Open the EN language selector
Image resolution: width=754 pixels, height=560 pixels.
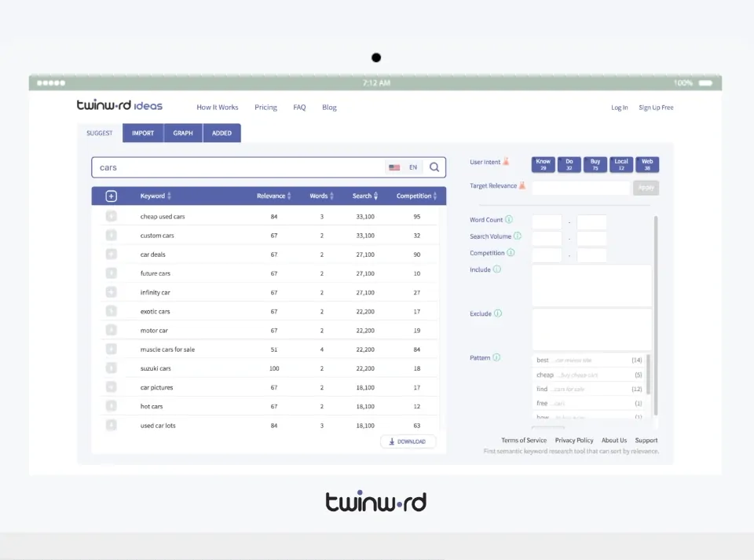coord(413,167)
